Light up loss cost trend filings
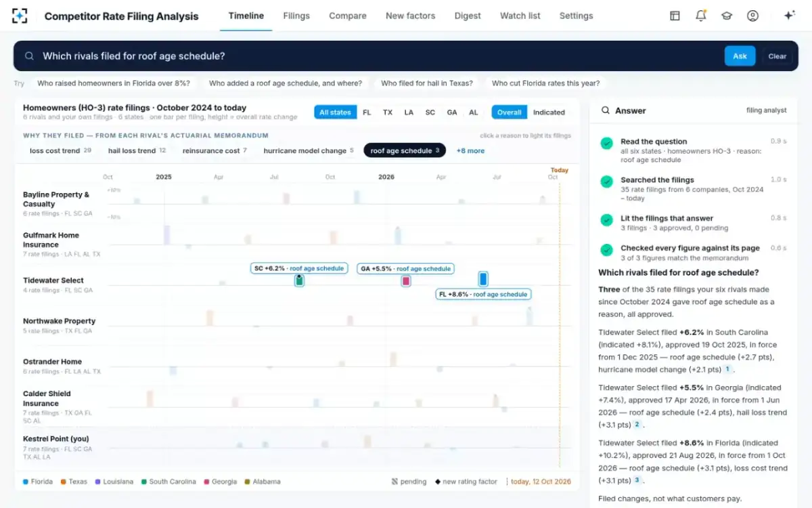The width and height of the screenshot is (812, 508). (x=60, y=150)
